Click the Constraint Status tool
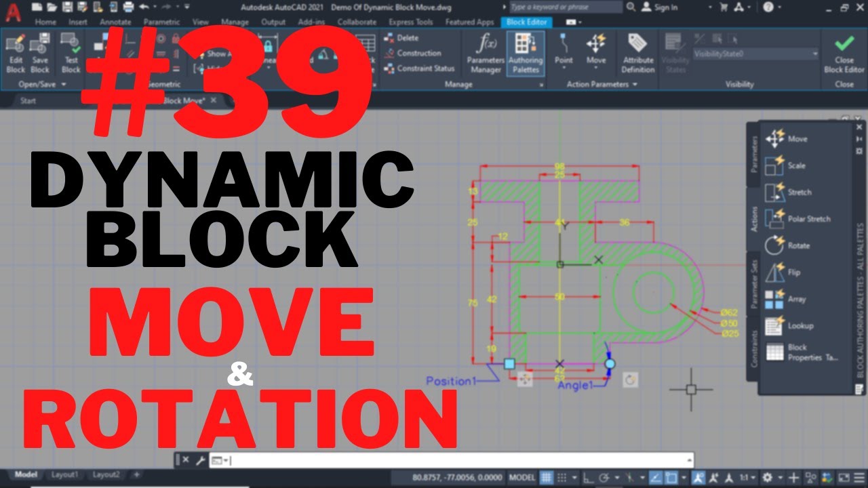The height and width of the screenshot is (488, 868). click(x=419, y=68)
